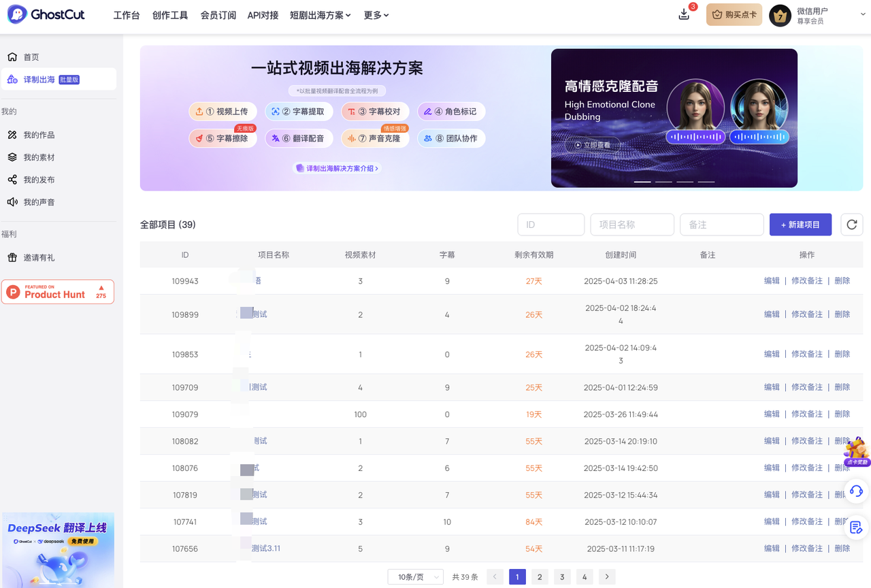Click the GhostCut logo
Viewport: 871px width, 588px height.
point(46,15)
